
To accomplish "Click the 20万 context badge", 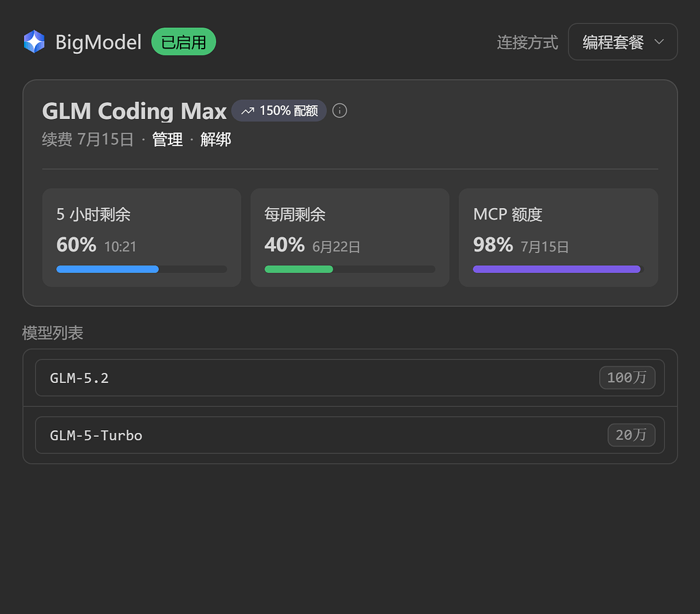I will (x=632, y=435).
